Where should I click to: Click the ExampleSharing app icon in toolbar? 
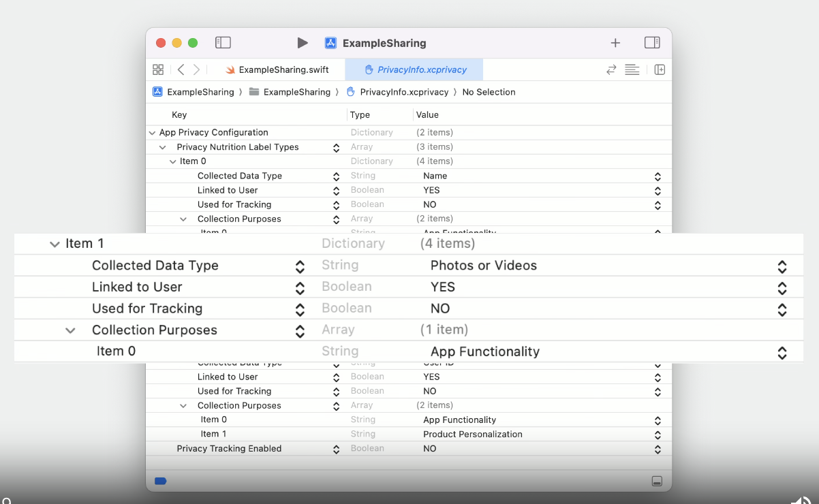click(330, 43)
